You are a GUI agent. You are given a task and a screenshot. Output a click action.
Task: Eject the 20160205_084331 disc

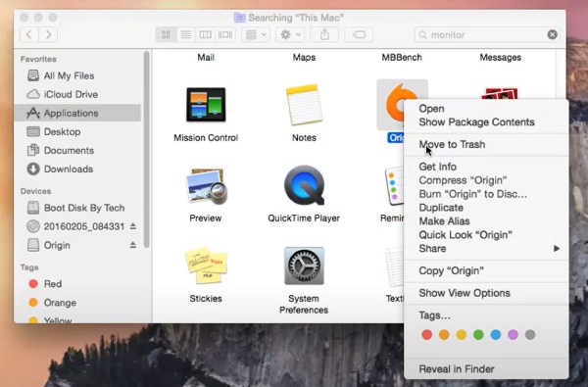coord(132,226)
